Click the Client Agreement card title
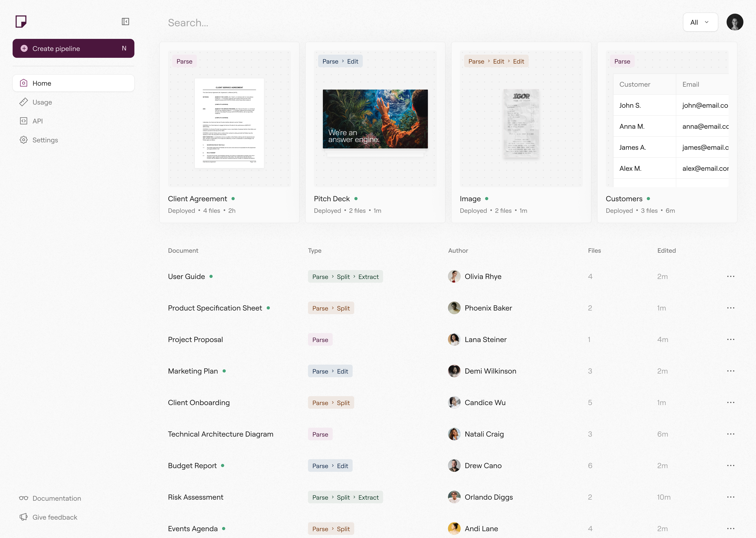Screen dimensions: 756x538 point(197,199)
